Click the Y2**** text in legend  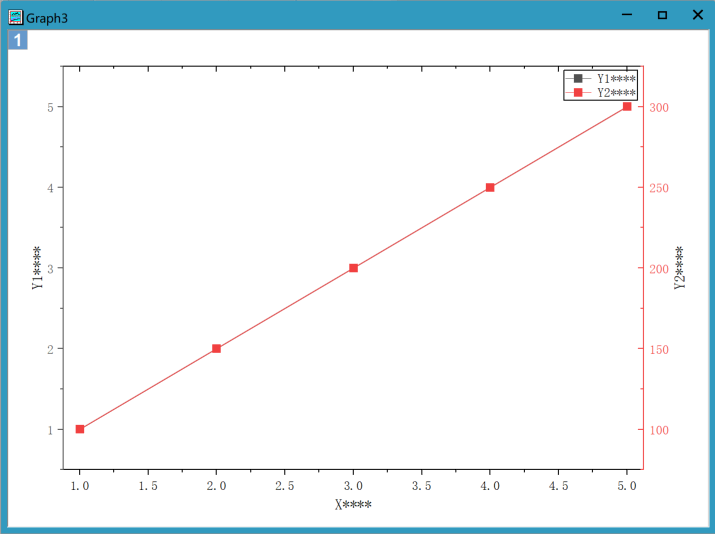pos(616,92)
